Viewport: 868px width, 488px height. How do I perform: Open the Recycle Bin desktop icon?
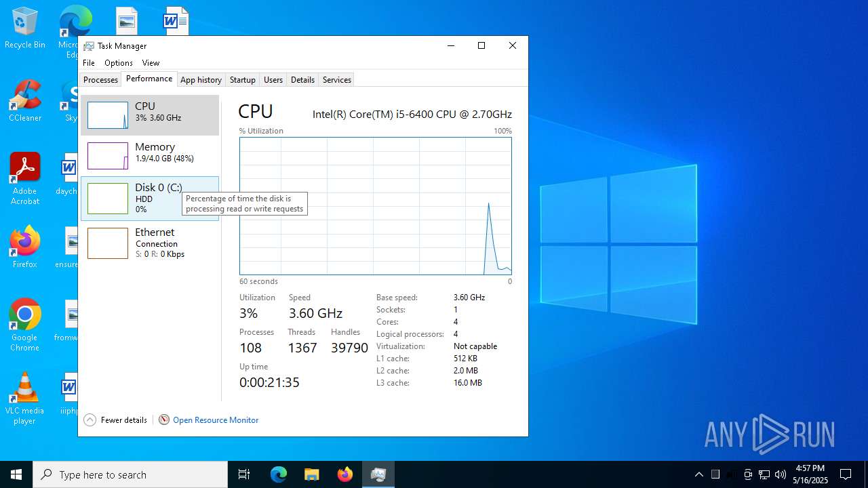(25, 28)
